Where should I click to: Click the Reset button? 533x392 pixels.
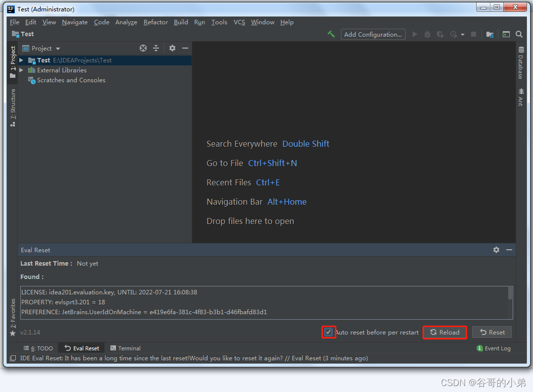pos(492,332)
